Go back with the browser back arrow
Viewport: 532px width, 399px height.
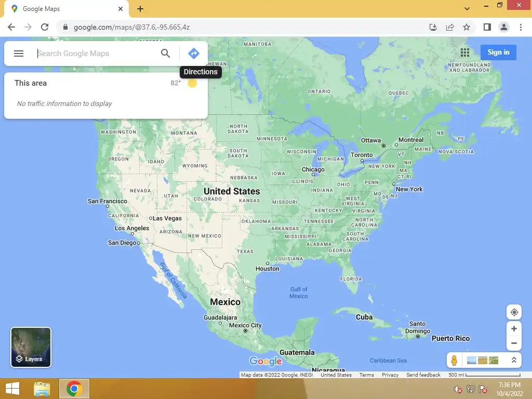[x=11, y=27]
